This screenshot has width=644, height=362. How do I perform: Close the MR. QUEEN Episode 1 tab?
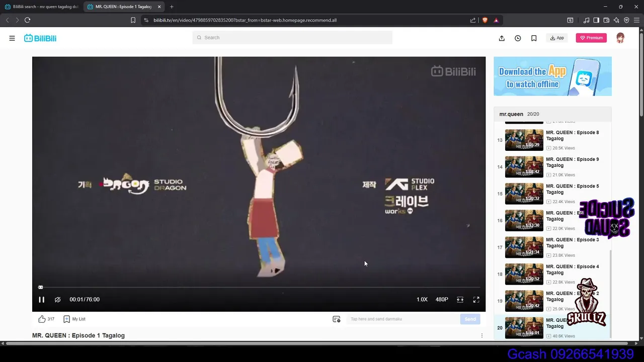click(159, 7)
